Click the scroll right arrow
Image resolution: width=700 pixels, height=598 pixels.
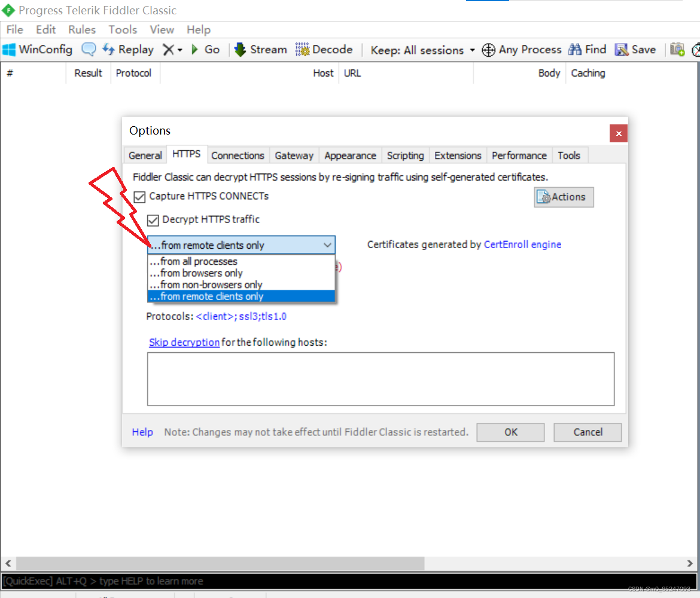(690, 563)
